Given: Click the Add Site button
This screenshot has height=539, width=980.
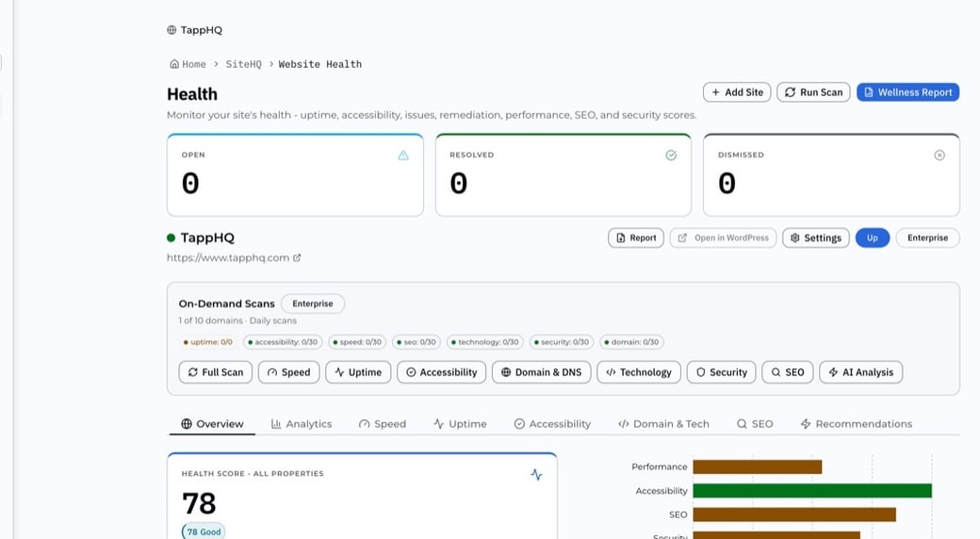Looking at the screenshot, I should point(737,92).
